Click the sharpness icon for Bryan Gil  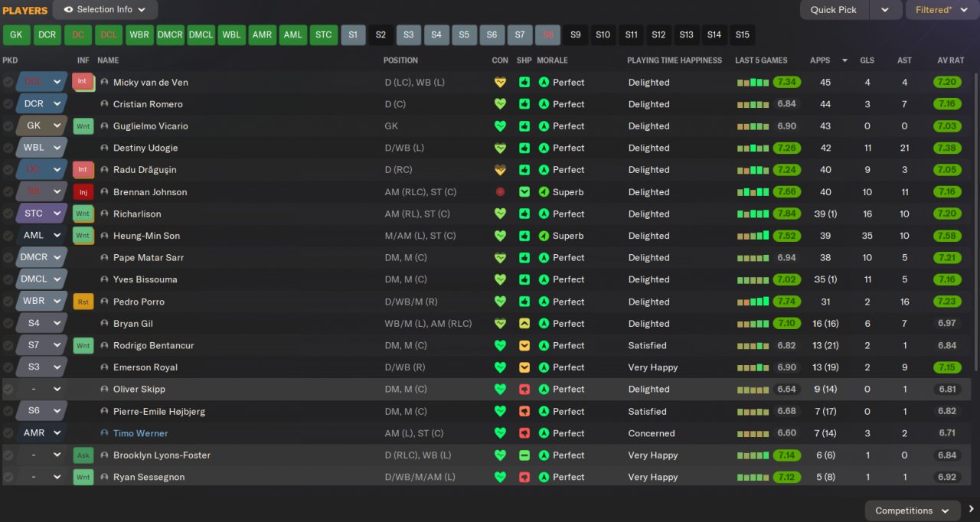(524, 324)
